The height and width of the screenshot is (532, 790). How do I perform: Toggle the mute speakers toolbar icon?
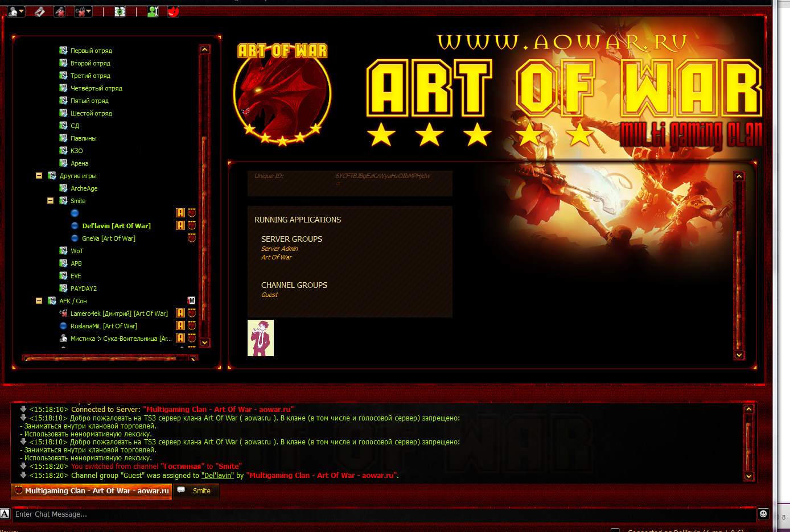coord(80,11)
